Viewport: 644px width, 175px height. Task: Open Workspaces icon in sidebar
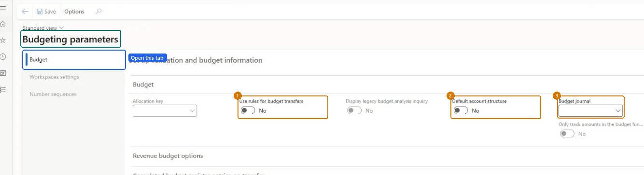pos(3,73)
